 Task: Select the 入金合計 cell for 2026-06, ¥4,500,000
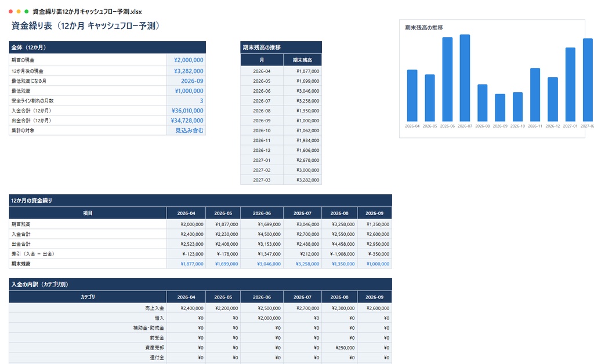(262, 234)
